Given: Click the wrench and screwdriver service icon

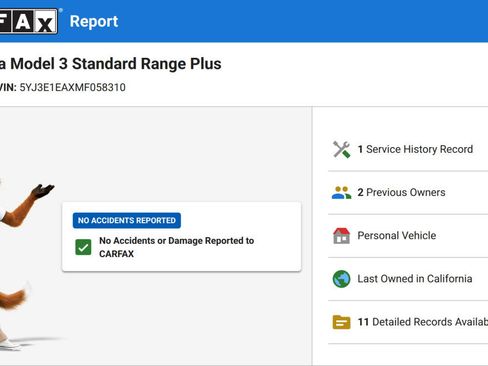Looking at the screenshot, I should point(341,149).
